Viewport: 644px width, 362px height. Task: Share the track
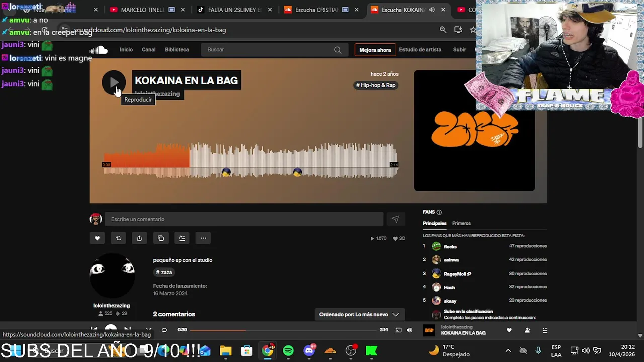pyautogui.click(x=139, y=238)
